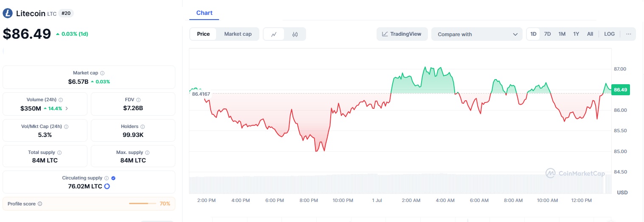This screenshot has width=644, height=222.
Task: Click the Profile score info icon
Action: click(x=40, y=204)
